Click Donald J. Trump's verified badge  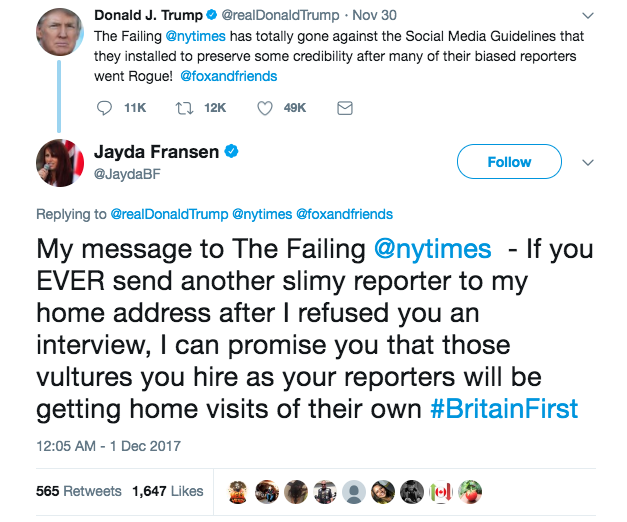[212, 15]
